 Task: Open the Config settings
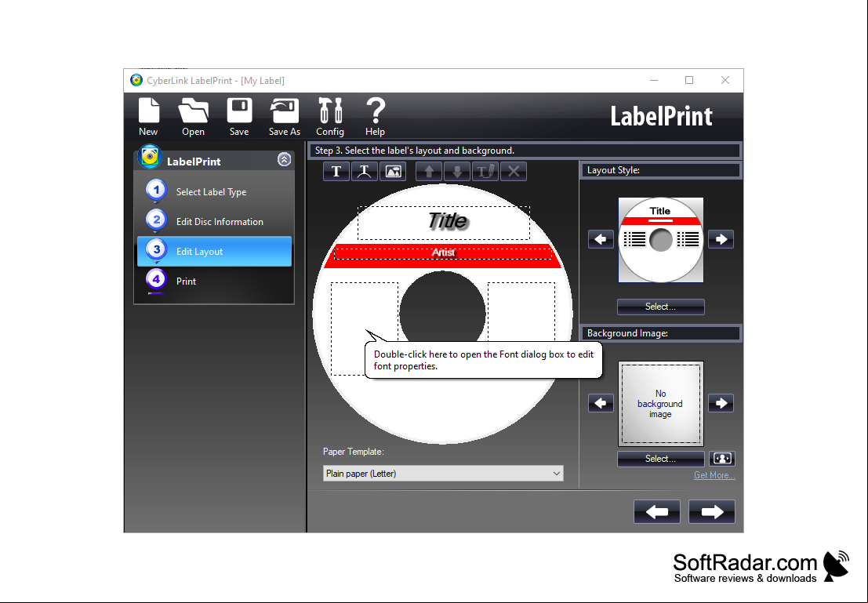[330, 117]
